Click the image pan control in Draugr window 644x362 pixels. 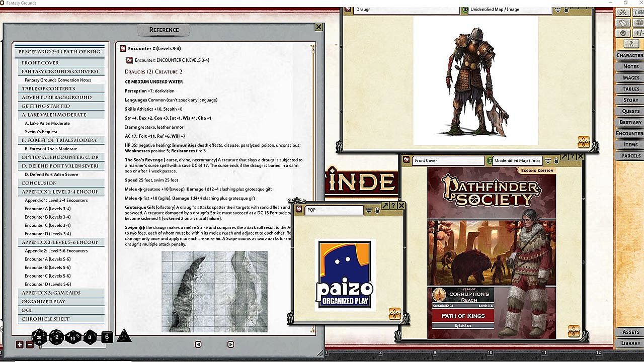(584, 142)
